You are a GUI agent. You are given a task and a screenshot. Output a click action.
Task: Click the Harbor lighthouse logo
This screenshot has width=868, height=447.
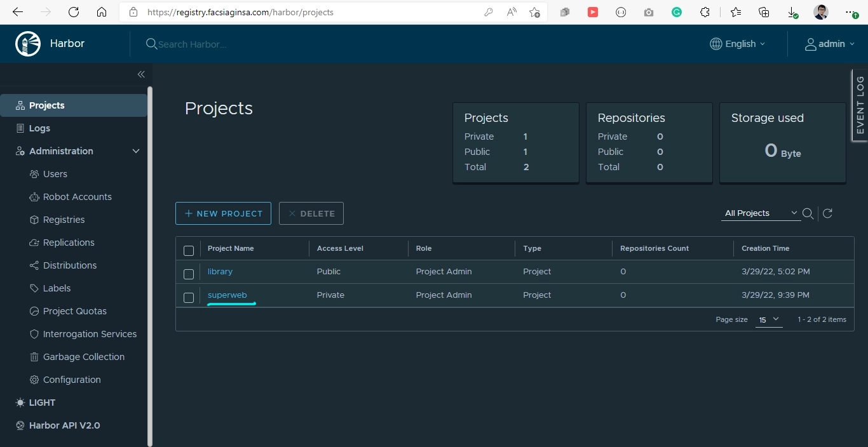click(28, 44)
